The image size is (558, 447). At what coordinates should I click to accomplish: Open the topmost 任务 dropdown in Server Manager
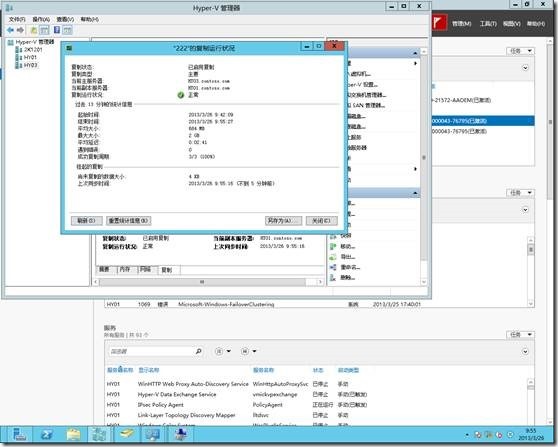pos(520,51)
